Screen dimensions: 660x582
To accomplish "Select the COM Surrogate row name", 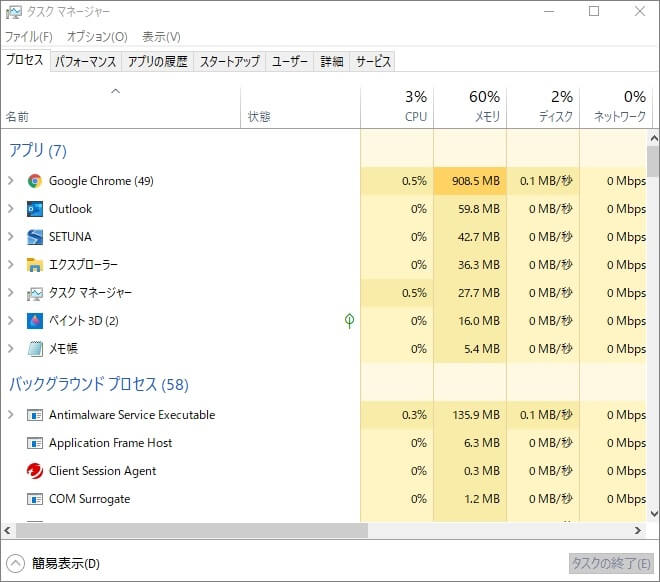I will coord(90,499).
